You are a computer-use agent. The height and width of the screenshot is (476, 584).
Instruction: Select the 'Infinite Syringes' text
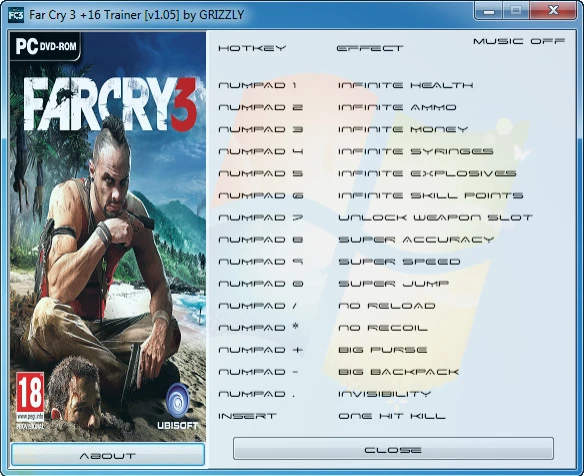pos(416,151)
